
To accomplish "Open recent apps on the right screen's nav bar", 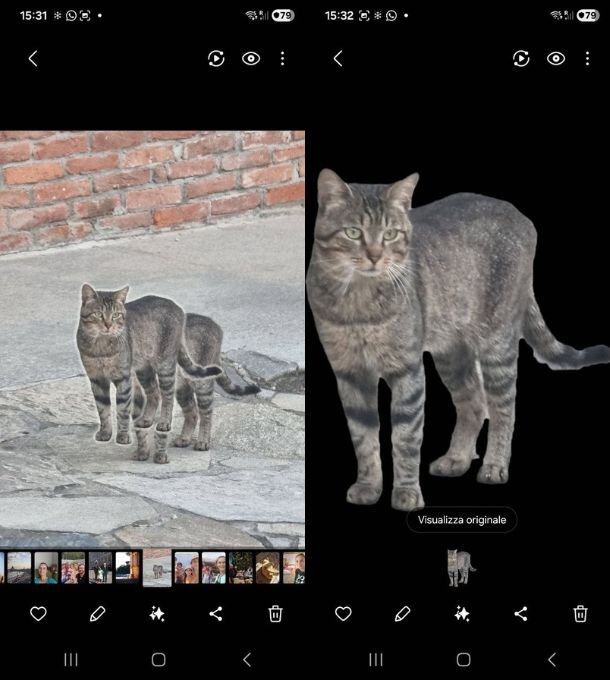I will point(376,660).
